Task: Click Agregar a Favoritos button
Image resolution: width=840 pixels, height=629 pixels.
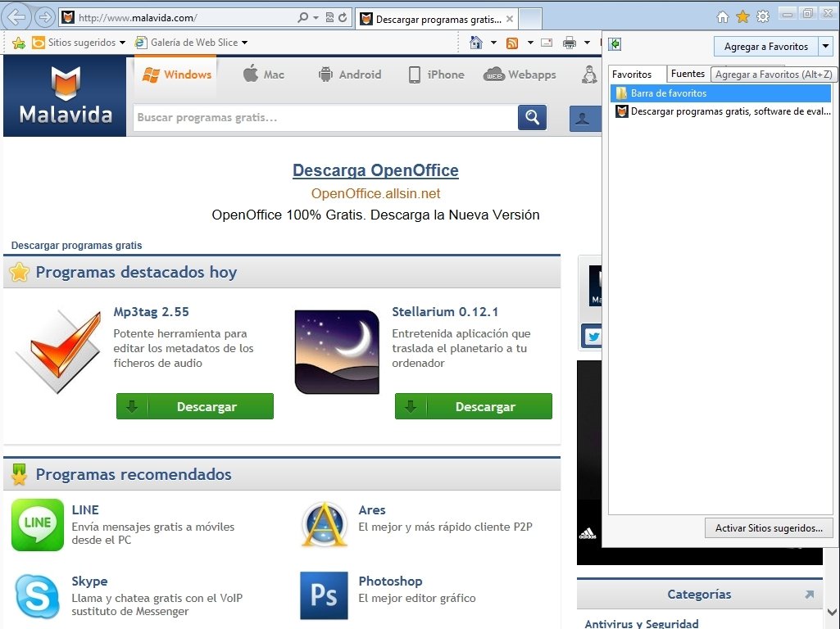Action: (x=766, y=46)
